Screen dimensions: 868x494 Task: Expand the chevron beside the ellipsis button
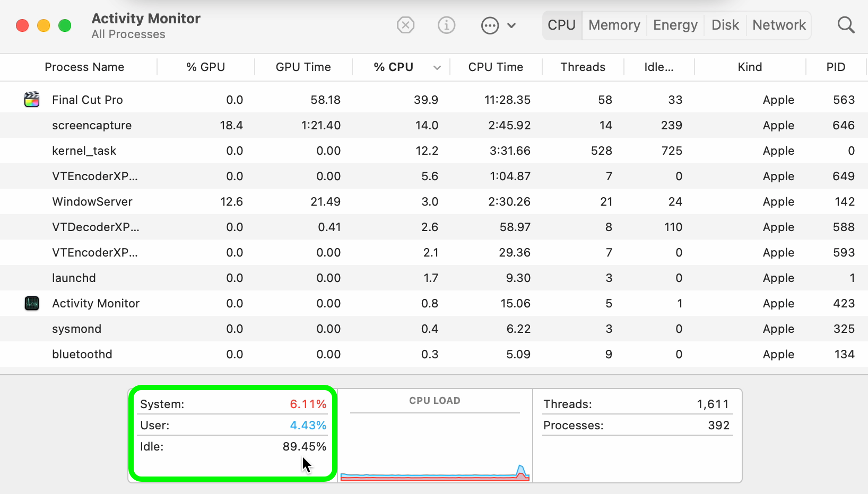coord(511,25)
